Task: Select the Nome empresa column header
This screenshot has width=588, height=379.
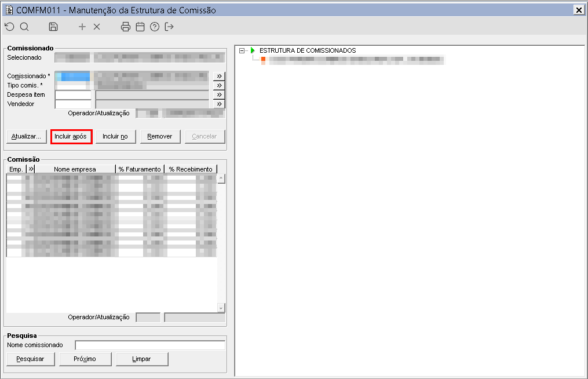Action: [75, 169]
